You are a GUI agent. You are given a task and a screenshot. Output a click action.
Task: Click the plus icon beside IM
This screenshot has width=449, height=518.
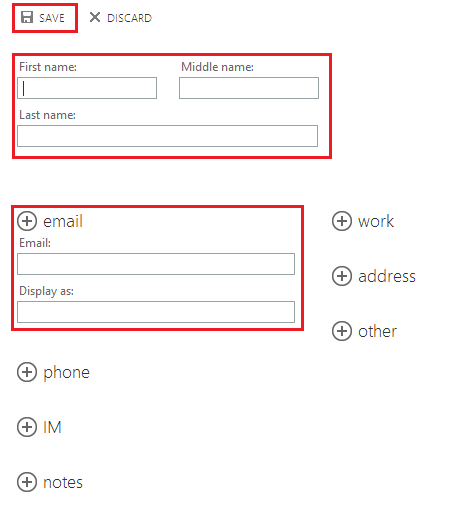27,427
